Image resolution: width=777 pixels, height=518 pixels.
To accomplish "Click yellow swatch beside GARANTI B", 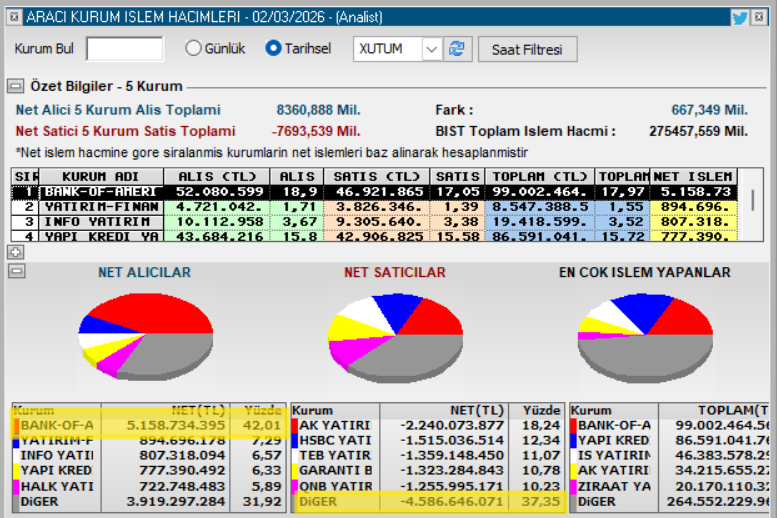I will [295, 470].
